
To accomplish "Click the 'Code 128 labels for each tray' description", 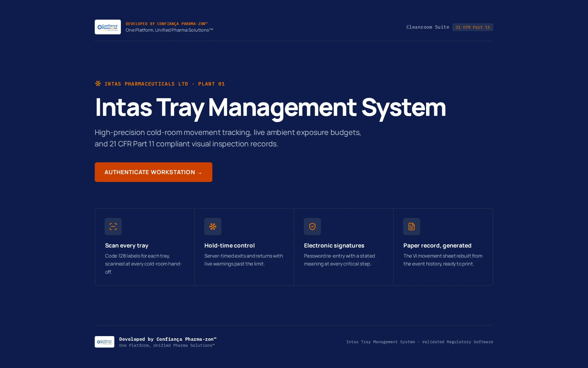I will (x=143, y=264).
